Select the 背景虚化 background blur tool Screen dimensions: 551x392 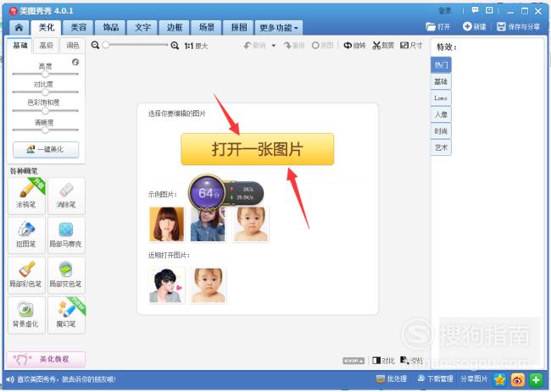27,315
